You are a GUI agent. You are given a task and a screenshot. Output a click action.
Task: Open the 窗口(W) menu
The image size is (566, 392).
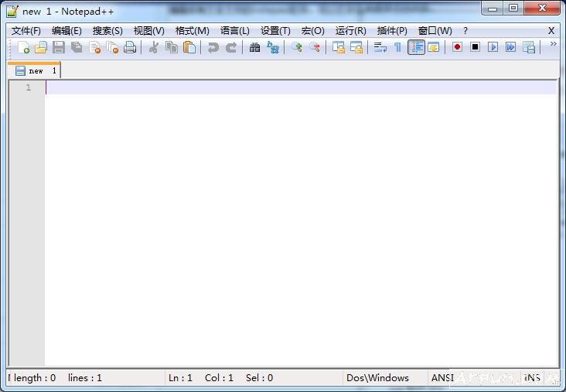click(435, 31)
